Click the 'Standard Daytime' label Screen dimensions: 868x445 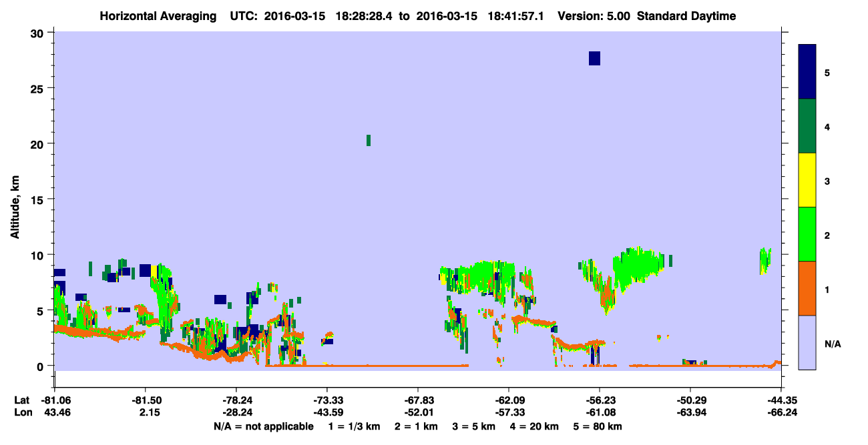686,16
